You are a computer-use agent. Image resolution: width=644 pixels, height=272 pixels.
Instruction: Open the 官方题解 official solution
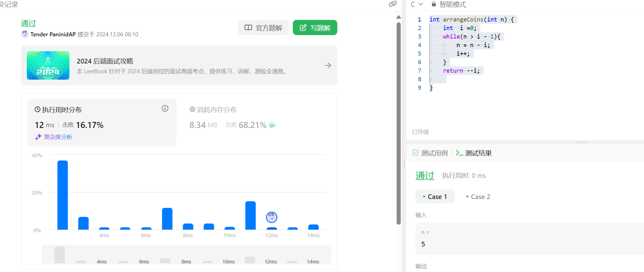click(x=263, y=28)
